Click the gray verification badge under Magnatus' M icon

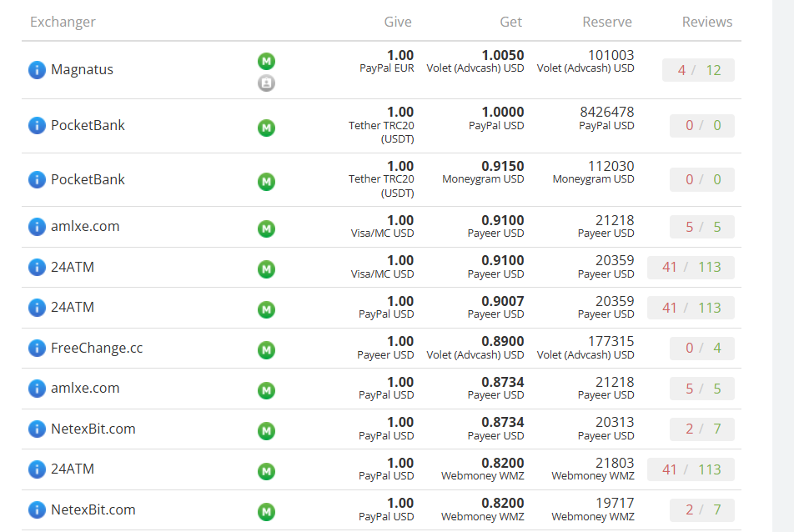pos(266,83)
